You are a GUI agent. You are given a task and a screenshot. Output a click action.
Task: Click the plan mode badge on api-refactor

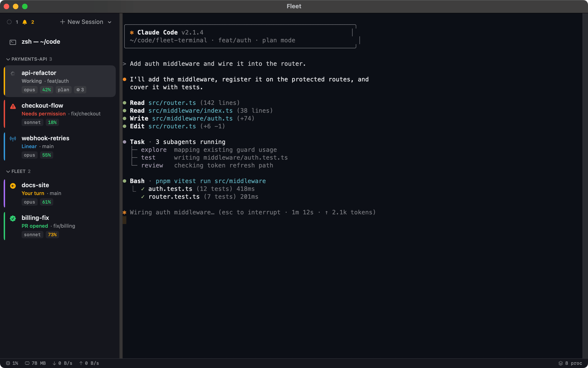tap(63, 90)
